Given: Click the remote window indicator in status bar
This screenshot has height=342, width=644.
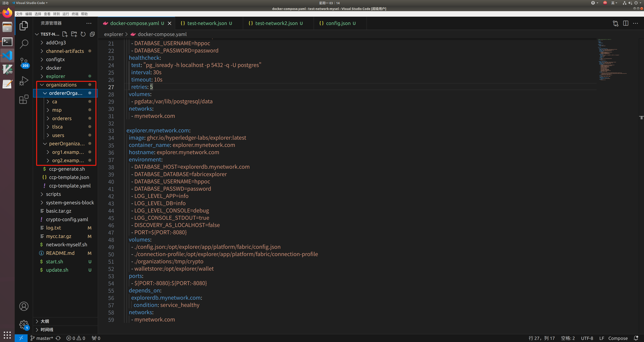Looking at the screenshot, I should coord(21,338).
